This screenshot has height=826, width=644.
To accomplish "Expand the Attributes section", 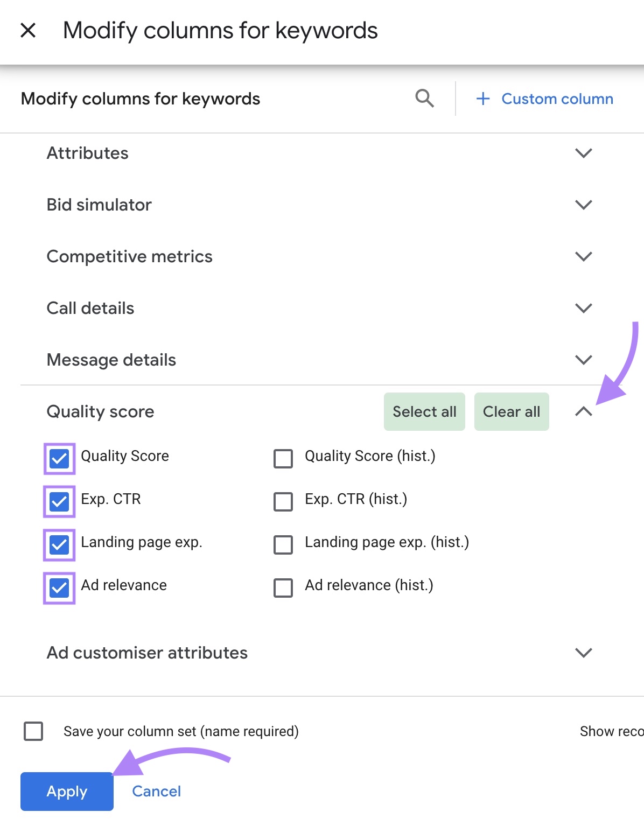I will tap(583, 153).
